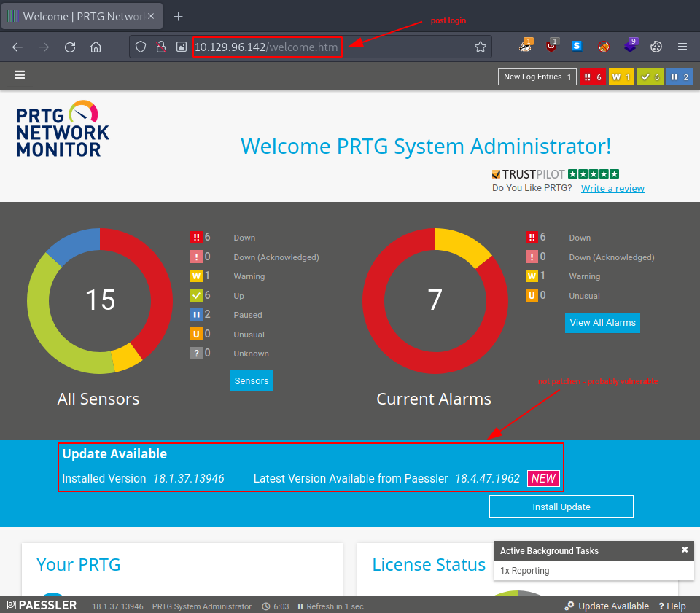Image resolution: width=700 pixels, height=613 pixels.
Task: Click the PAESSLER logo in the footer
Action: tap(42, 605)
